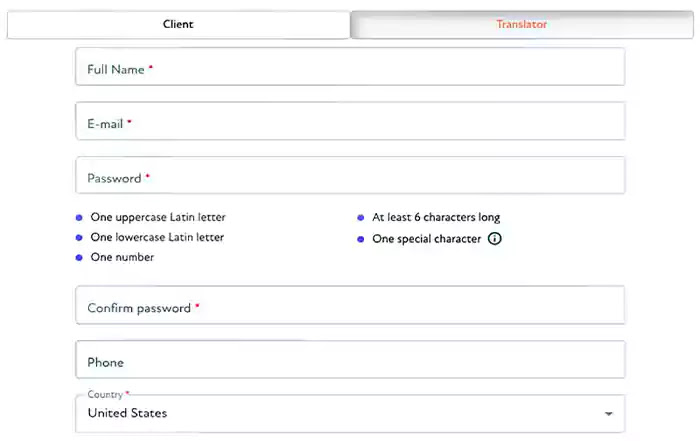Open the United States country selector
The width and height of the screenshot is (700, 441).
pos(350,414)
